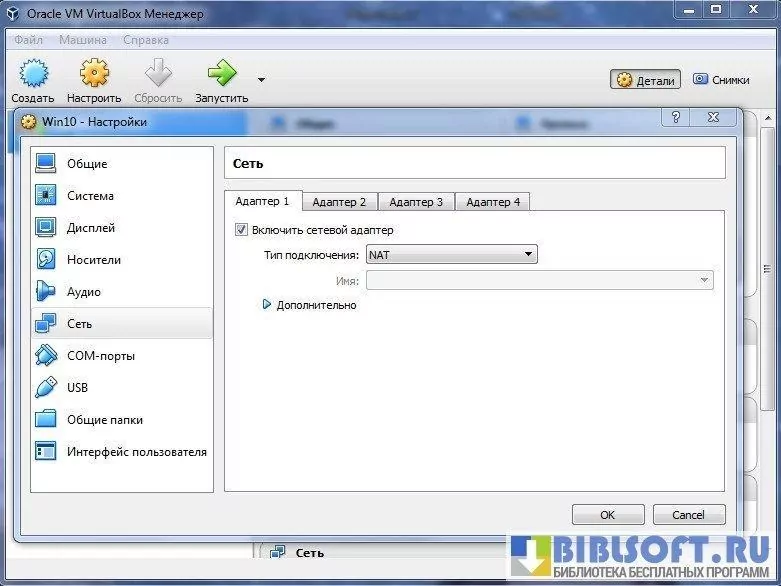Open the Файл menu

pyautogui.click(x=29, y=40)
